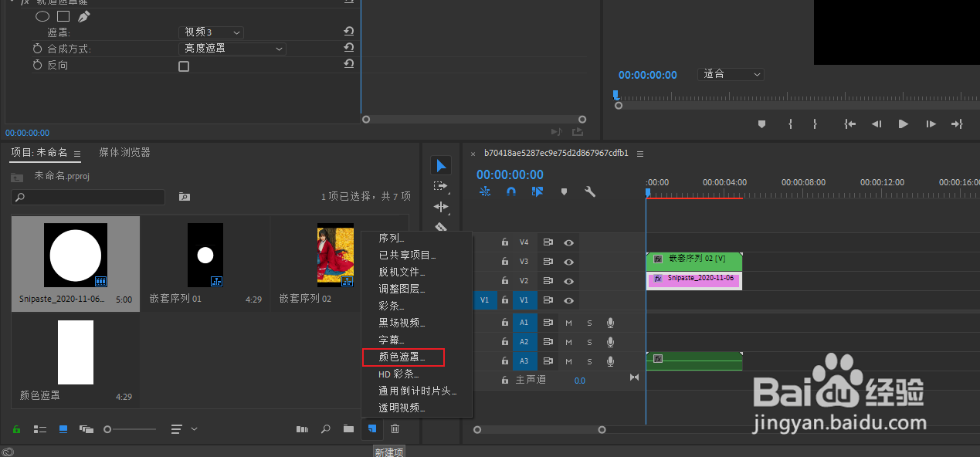Toggle project read-only lock icon
Image resolution: width=980 pixels, height=457 pixels.
tap(17, 428)
